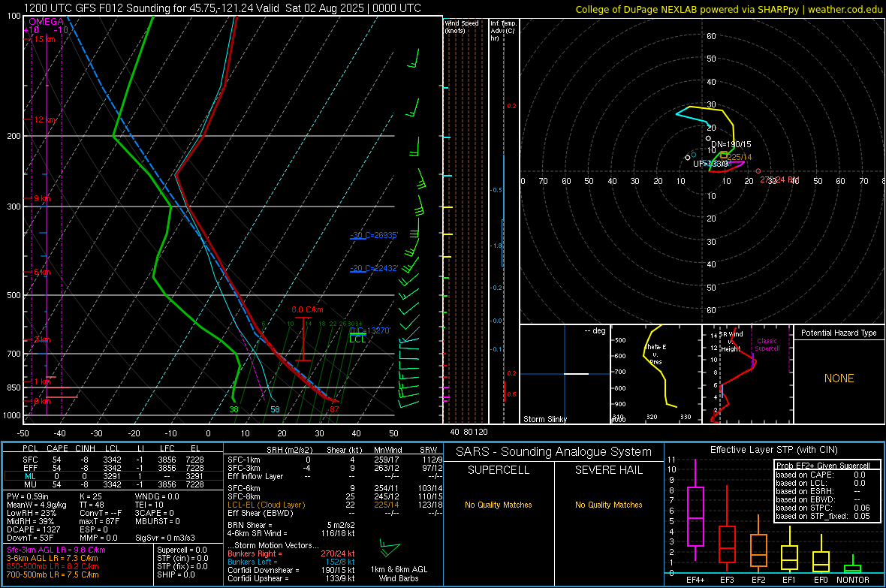886x588 pixels.
Task: Click the green LCL marker label
Action: tap(357, 339)
